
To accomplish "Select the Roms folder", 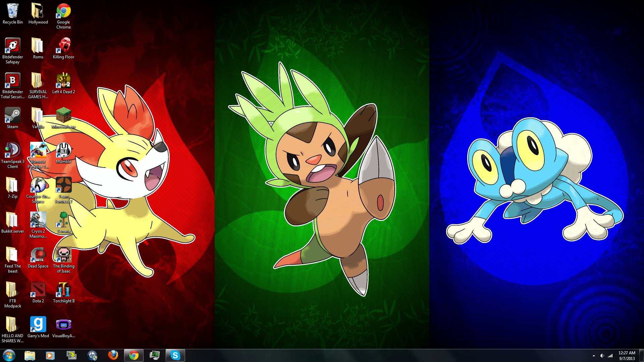I will coord(38,49).
